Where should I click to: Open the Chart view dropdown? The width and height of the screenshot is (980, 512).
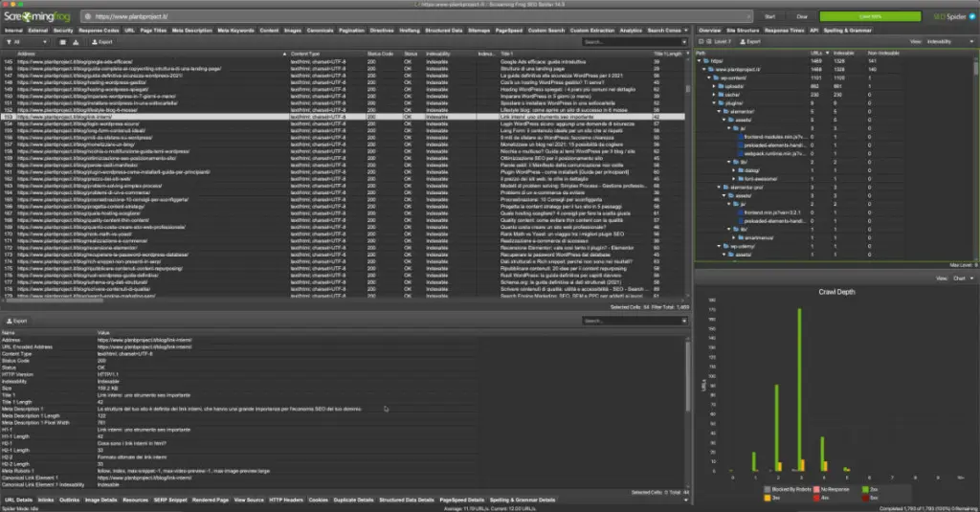tap(963, 278)
